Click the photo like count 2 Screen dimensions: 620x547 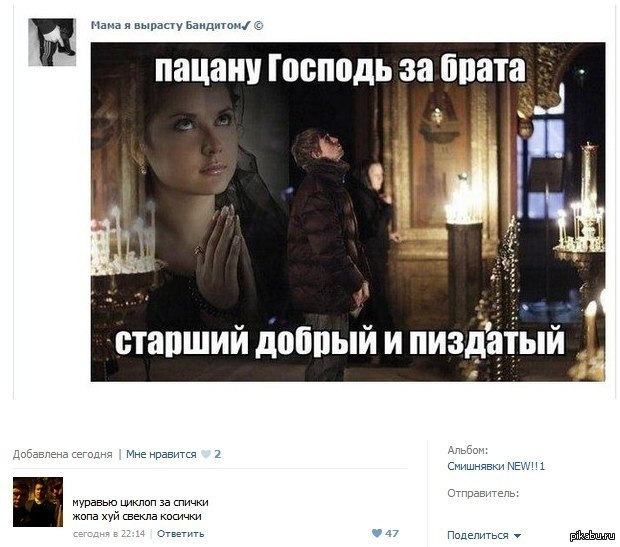coord(217,454)
